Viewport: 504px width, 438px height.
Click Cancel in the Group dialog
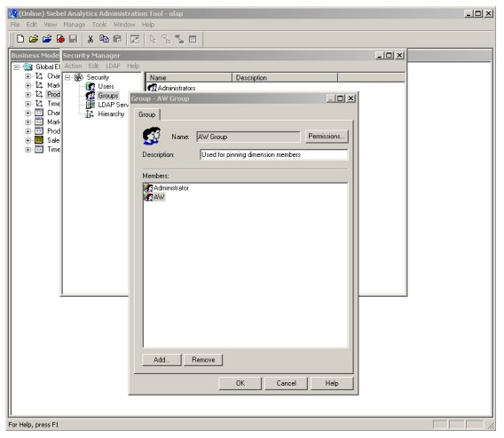tap(286, 383)
